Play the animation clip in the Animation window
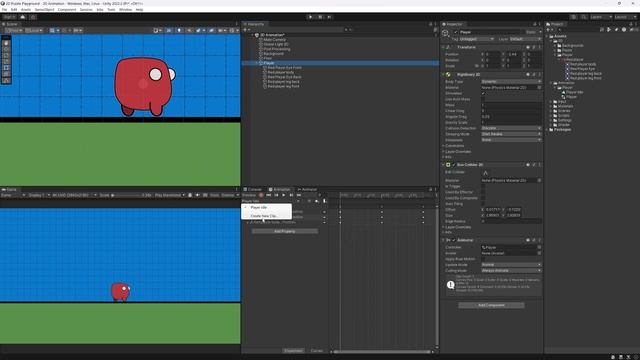640x360 pixels. 284,195
